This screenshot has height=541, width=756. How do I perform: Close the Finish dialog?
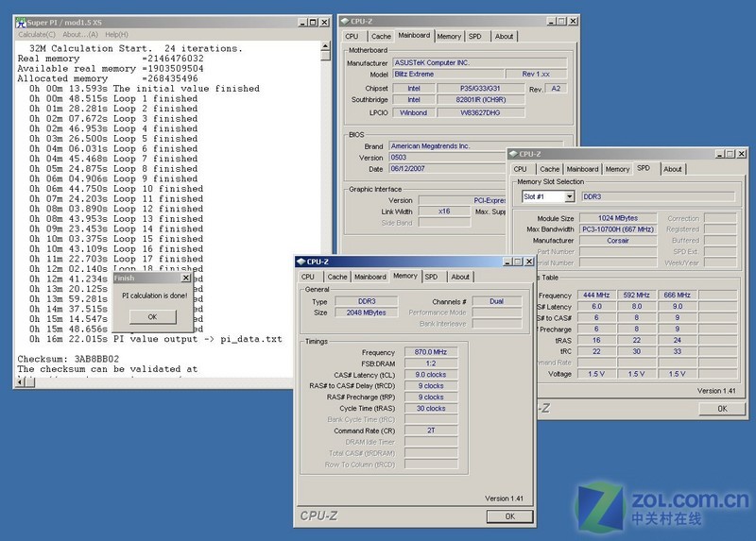(185, 278)
